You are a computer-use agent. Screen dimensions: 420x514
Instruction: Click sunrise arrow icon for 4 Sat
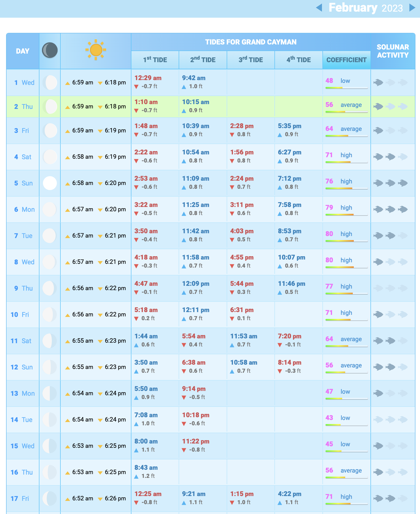click(67, 157)
